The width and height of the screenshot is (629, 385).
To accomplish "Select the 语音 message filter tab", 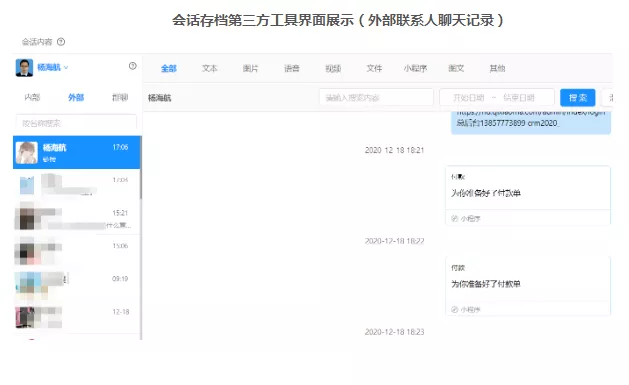I will pyautogui.click(x=292, y=69).
